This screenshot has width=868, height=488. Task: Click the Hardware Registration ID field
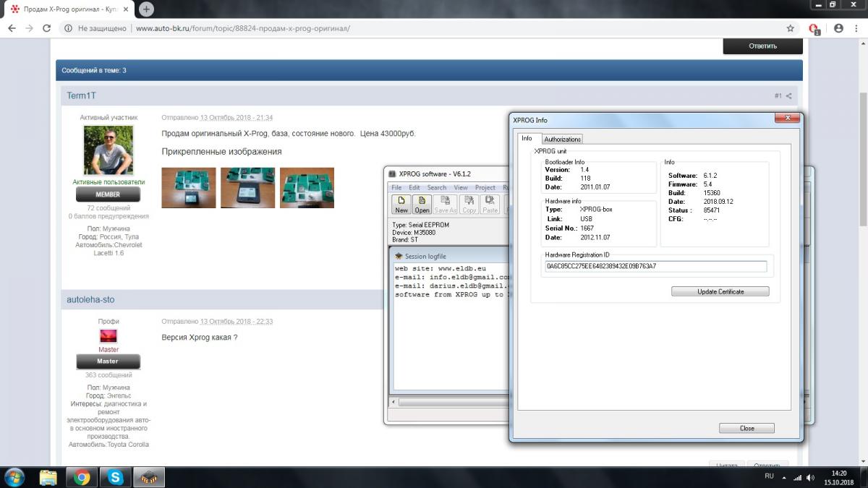pos(655,266)
